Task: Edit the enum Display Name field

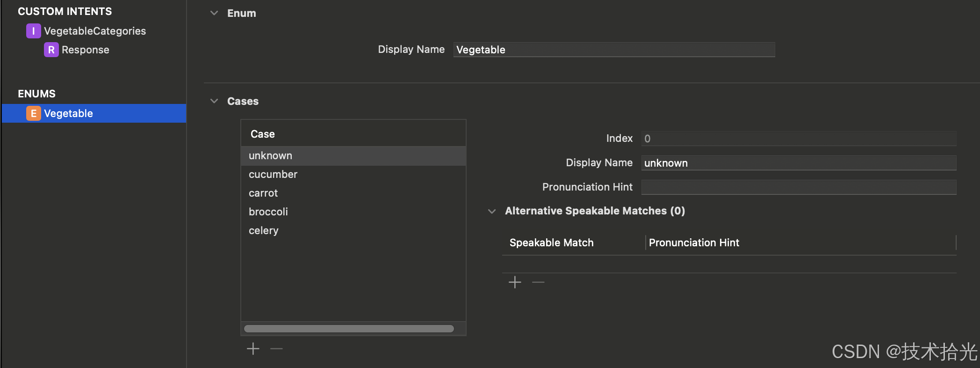Action: click(614, 50)
